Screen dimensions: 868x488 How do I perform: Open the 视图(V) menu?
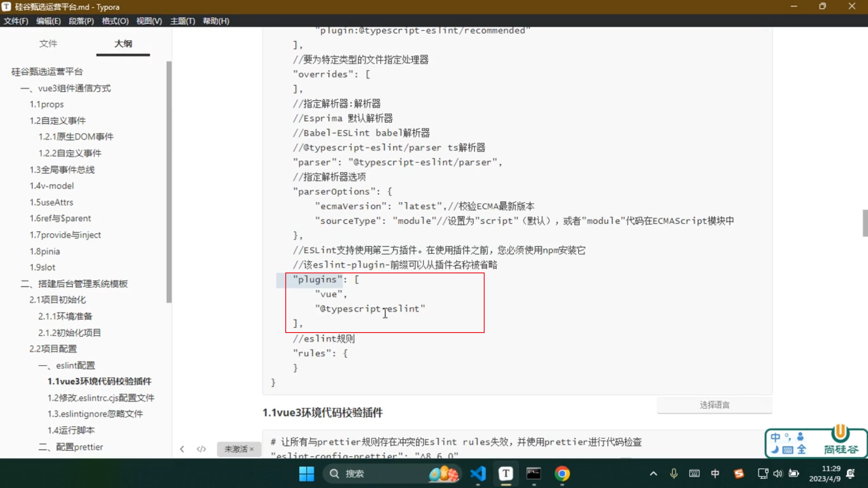point(149,21)
